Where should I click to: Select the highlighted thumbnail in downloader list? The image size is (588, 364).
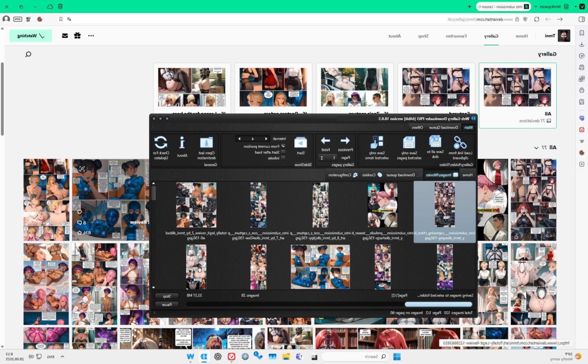[x=445, y=212]
